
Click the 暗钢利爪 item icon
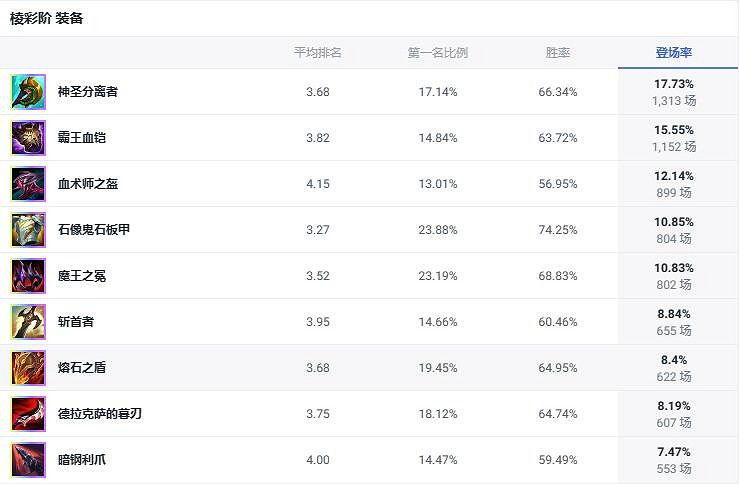28,460
